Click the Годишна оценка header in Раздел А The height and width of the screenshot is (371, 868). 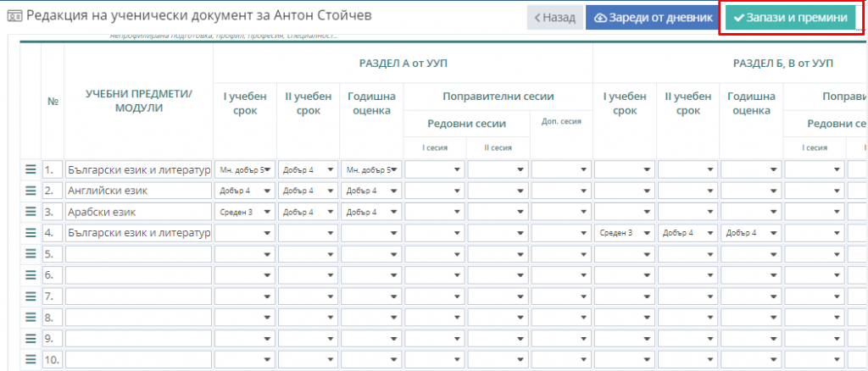pyautogui.click(x=371, y=103)
